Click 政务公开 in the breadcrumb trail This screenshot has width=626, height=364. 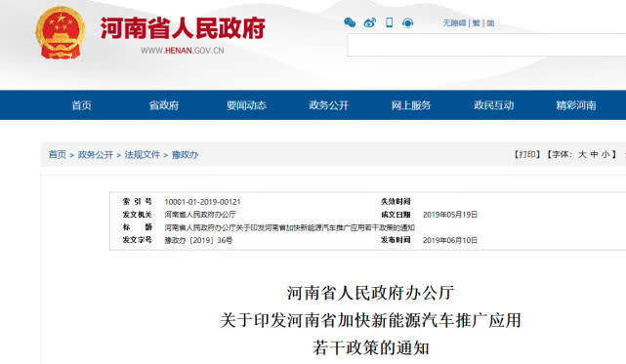[x=96, y=154]
